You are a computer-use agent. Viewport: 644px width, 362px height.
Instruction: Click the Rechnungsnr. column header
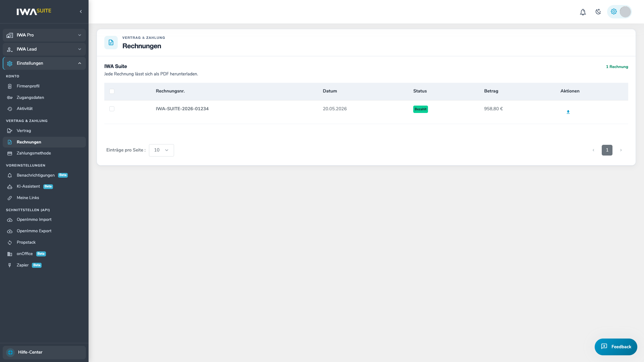click(170, 91)
